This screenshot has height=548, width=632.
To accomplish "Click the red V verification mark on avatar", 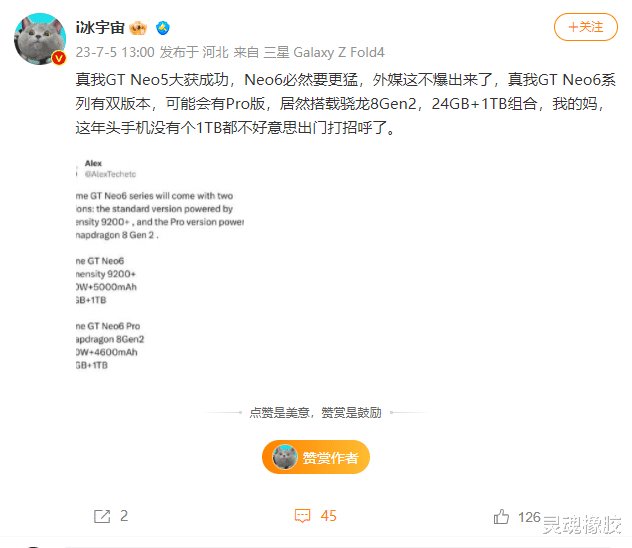I will (59, 58).
